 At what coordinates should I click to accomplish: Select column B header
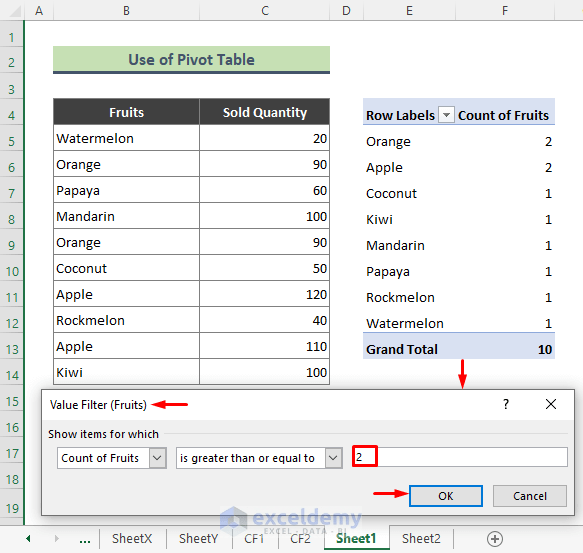(x=126, y=10)
